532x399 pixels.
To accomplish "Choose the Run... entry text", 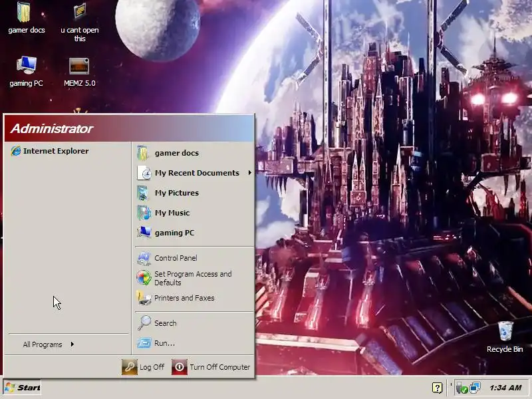I will pos(164,343).
